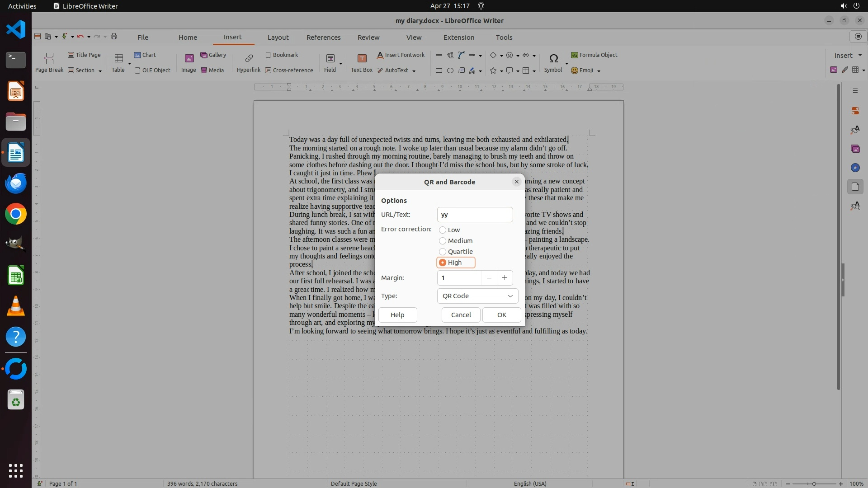Open the Emoji dropdown arrow

599,71
